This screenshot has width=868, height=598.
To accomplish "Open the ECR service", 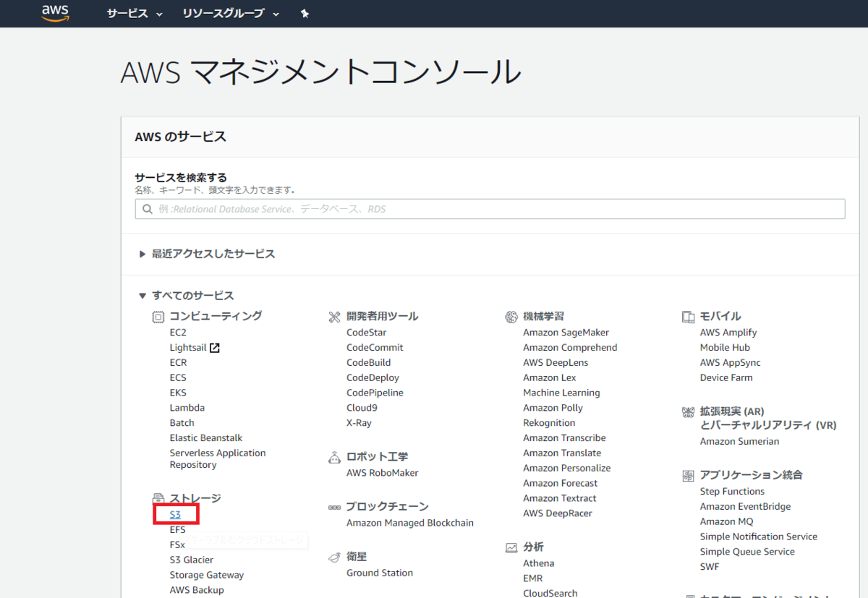I will click(178, 363).
